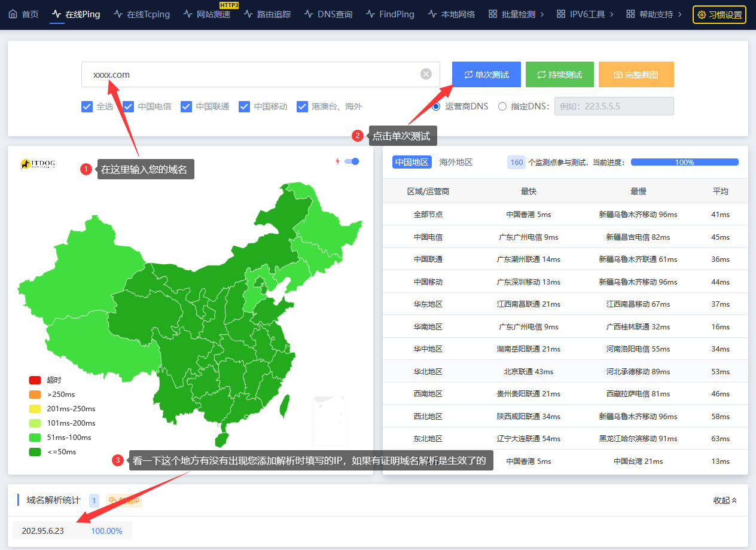Click the test progress bar at 100%

click(x=684, y=162)
